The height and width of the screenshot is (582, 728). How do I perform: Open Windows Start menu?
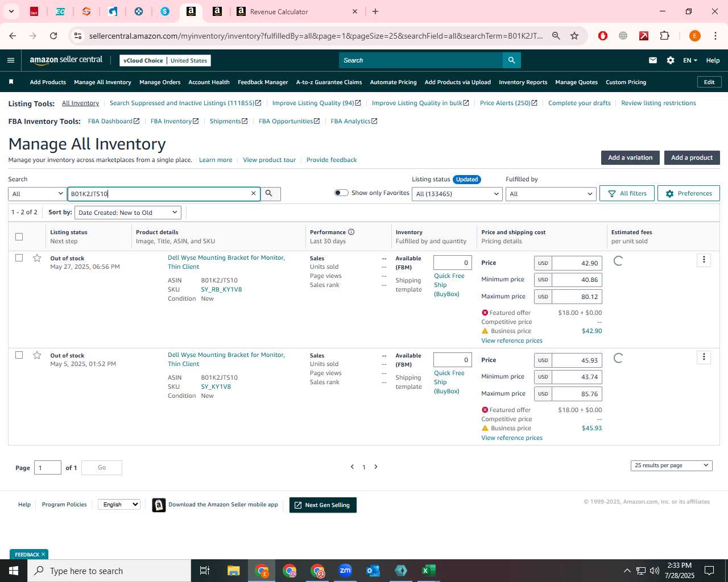14,571
